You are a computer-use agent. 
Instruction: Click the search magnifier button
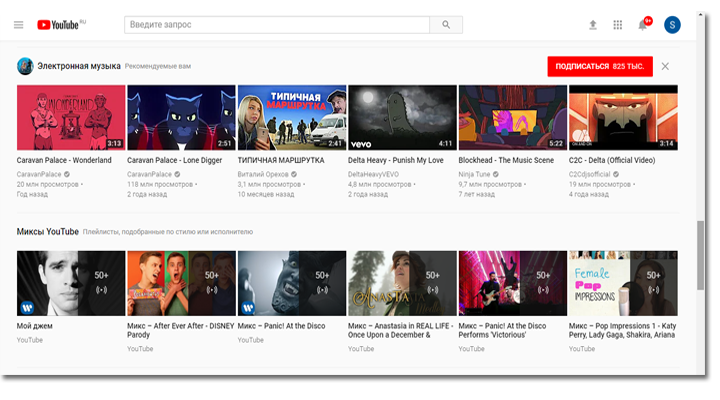click(446, 25)
